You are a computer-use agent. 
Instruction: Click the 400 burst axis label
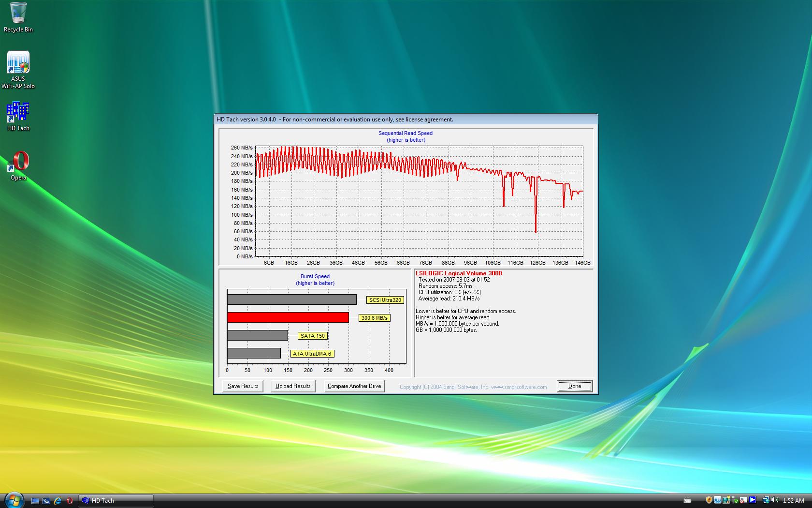389,370
